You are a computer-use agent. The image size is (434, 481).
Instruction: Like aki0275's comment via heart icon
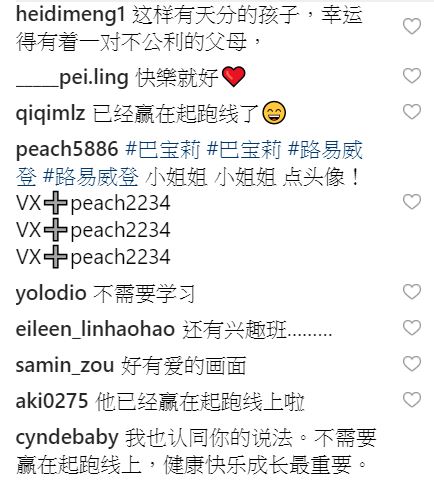pyautogui.click(x=412, y=400)
